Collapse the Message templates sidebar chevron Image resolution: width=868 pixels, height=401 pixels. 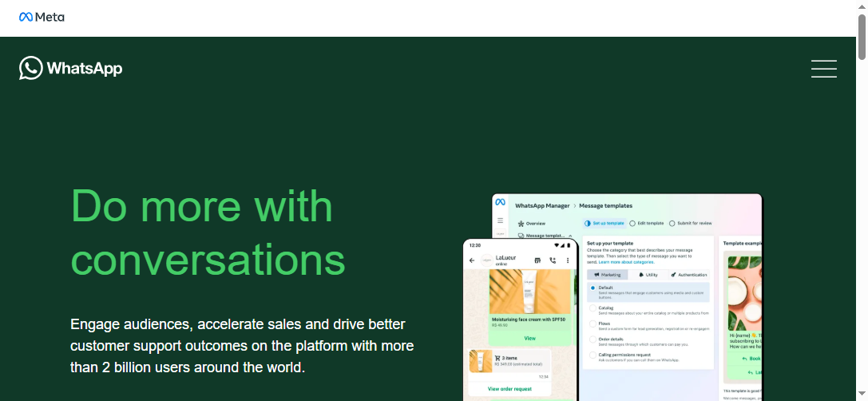pyautogui.click(x=571, y=236)
